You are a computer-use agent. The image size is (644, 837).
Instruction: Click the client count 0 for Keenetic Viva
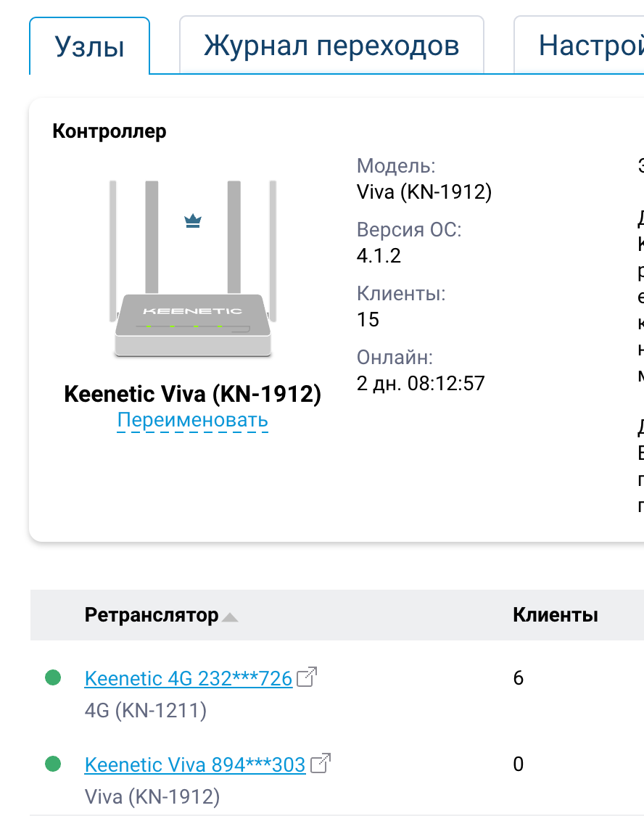point(518,764)
